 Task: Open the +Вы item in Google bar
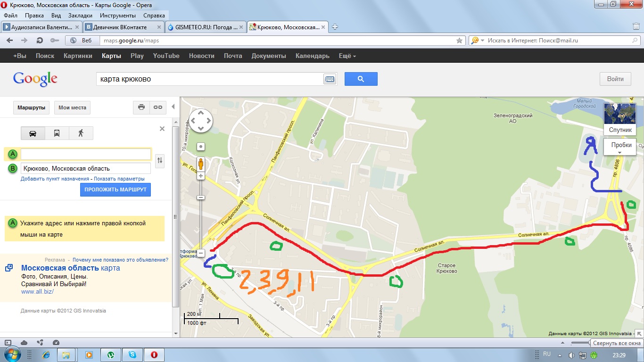(20, 56)
